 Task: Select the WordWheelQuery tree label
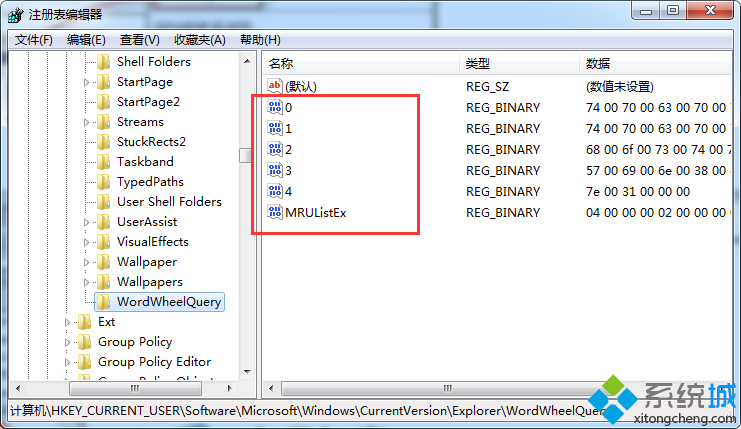point(169,302)
